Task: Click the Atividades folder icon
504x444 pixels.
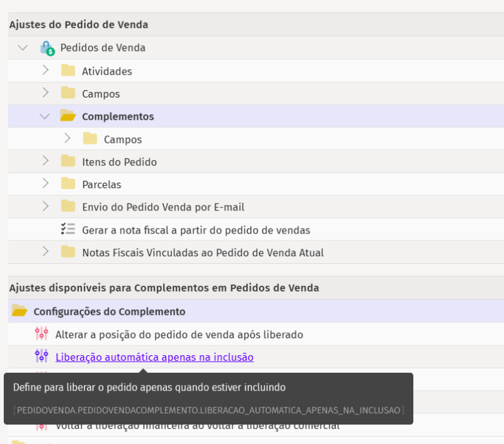Action: click(67, 71)
